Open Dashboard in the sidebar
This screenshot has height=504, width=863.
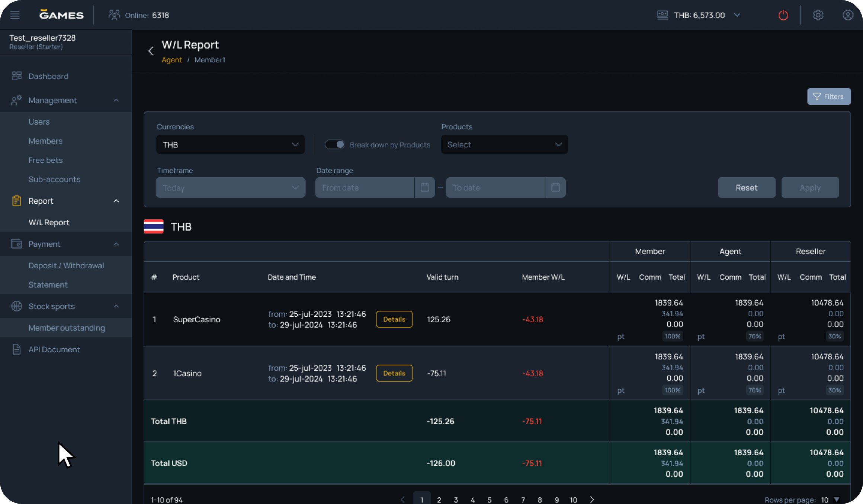48,76
